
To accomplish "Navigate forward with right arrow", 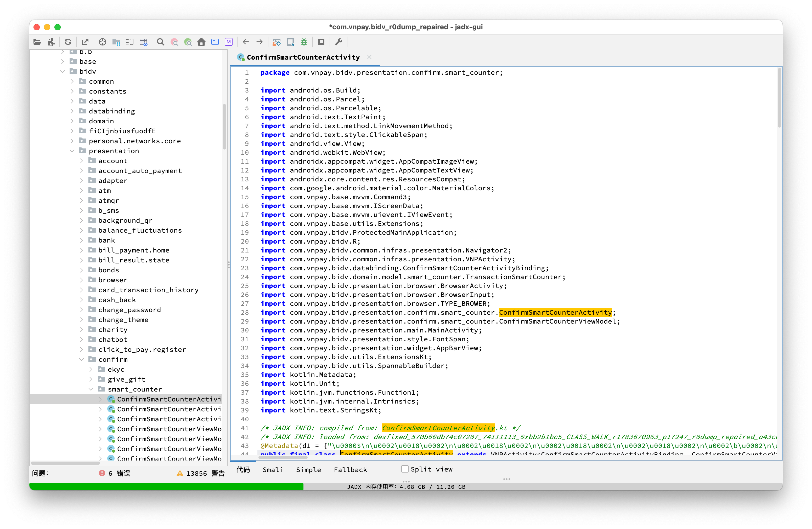I will tap(260, 42).
